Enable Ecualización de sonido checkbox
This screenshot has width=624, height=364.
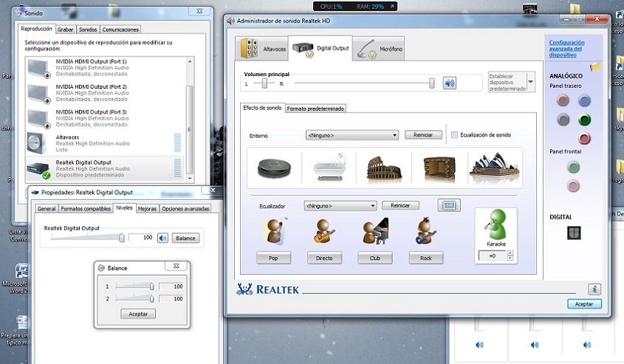point(454,135)
